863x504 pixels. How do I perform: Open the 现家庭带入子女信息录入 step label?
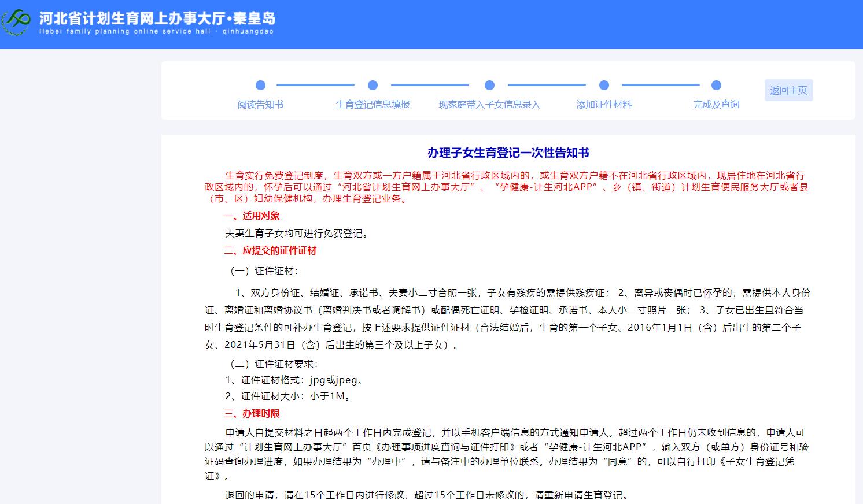(489, 105)
